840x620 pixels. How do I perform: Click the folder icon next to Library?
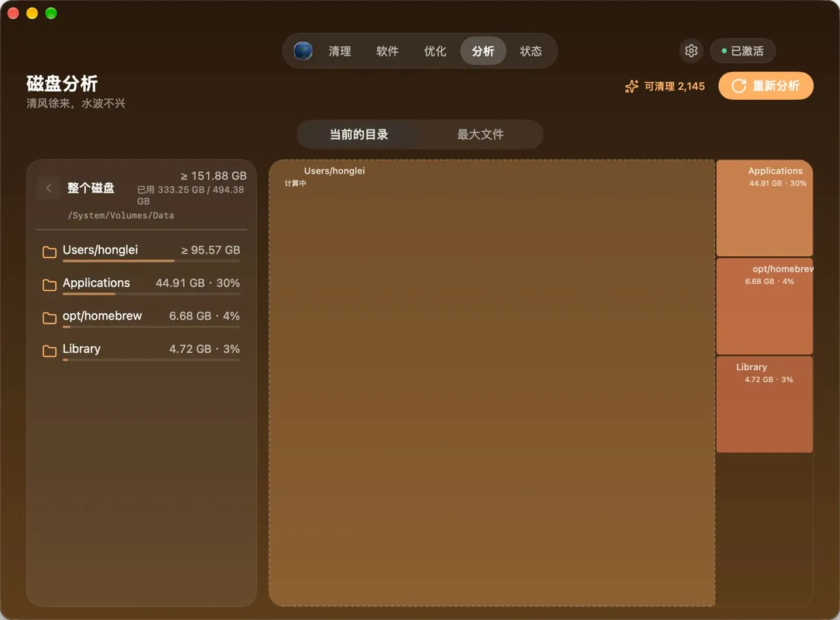[x=50, y=350]
